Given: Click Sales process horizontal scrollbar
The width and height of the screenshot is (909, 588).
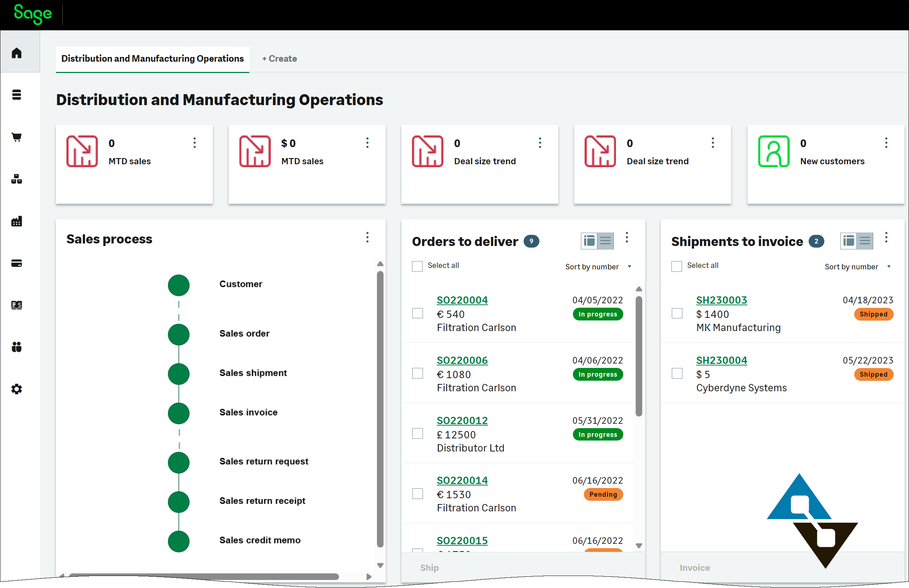Looking at the screenshot, I should [x=204, y=577].
